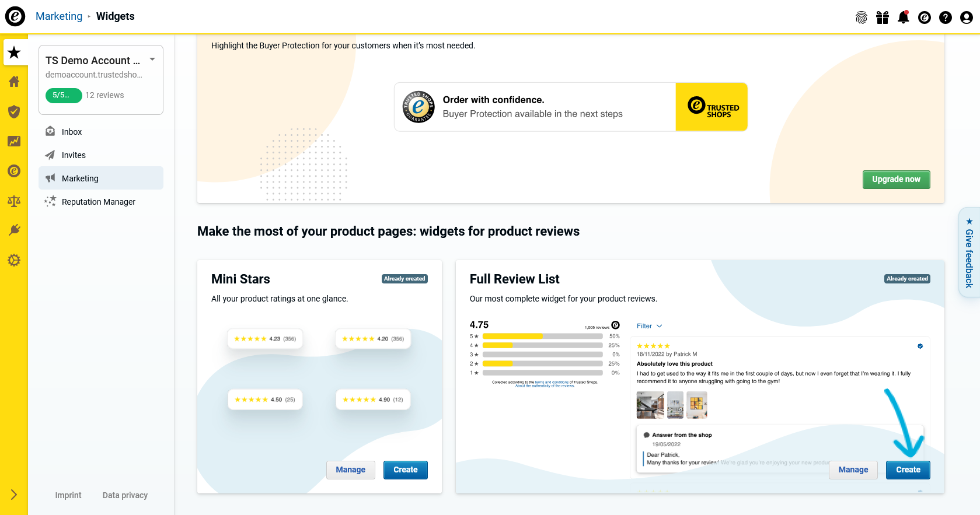Click the 2-star rating bar at 25%

[543, 363]
